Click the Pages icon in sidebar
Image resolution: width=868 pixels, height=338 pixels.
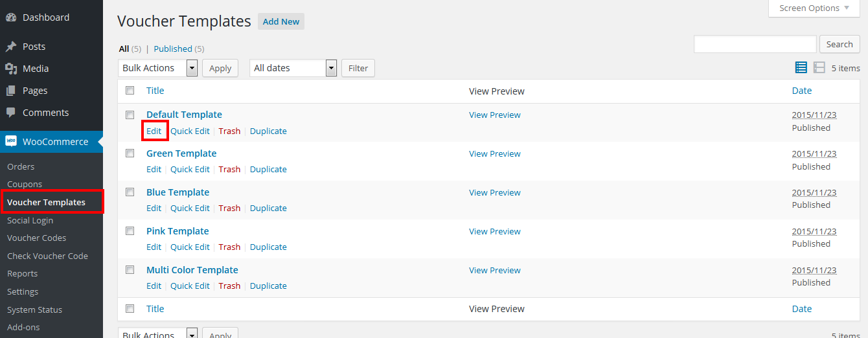(x=11, y=91)
